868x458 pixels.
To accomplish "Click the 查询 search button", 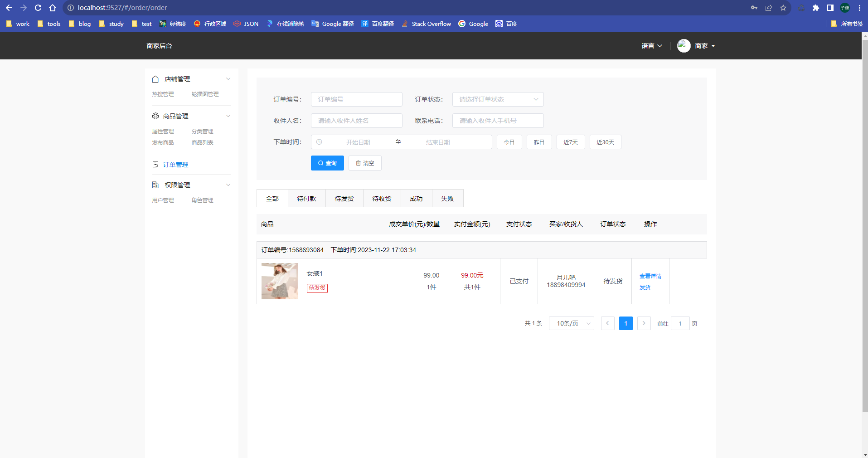I will pyautogui.click(x=327, y=163).
